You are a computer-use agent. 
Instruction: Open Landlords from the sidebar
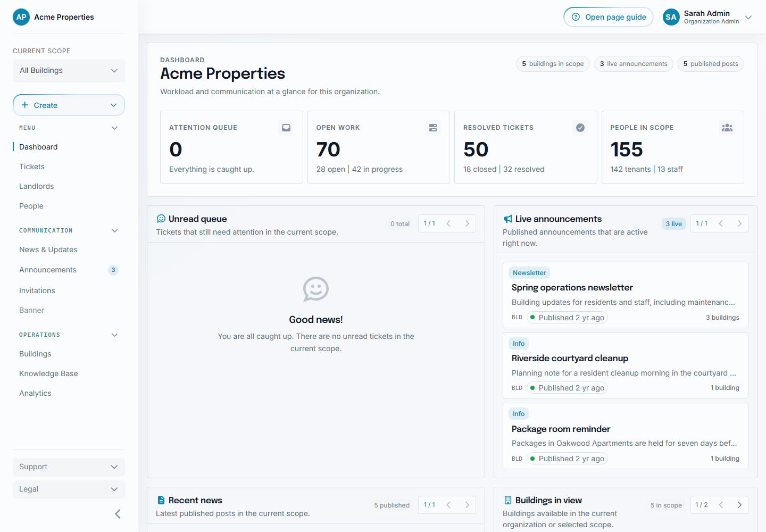tap(37, 186)
